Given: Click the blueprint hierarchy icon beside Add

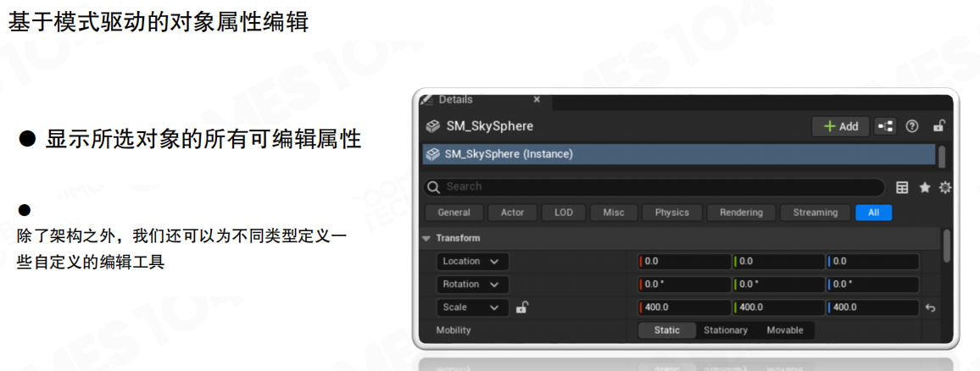Looking at the screenshot, I should [885, 126].
